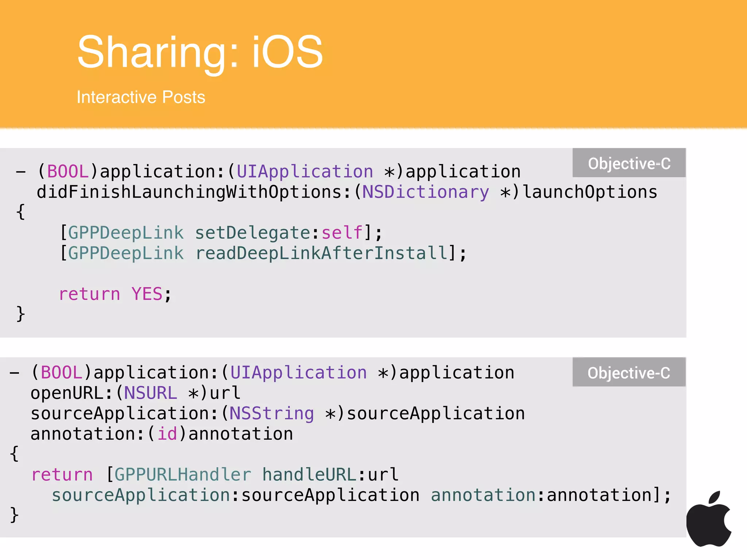Click the 'Interactive Posts' subtitle
Image resolution: width=747 pixels, height=560 pixels.
tap(141, 97)
